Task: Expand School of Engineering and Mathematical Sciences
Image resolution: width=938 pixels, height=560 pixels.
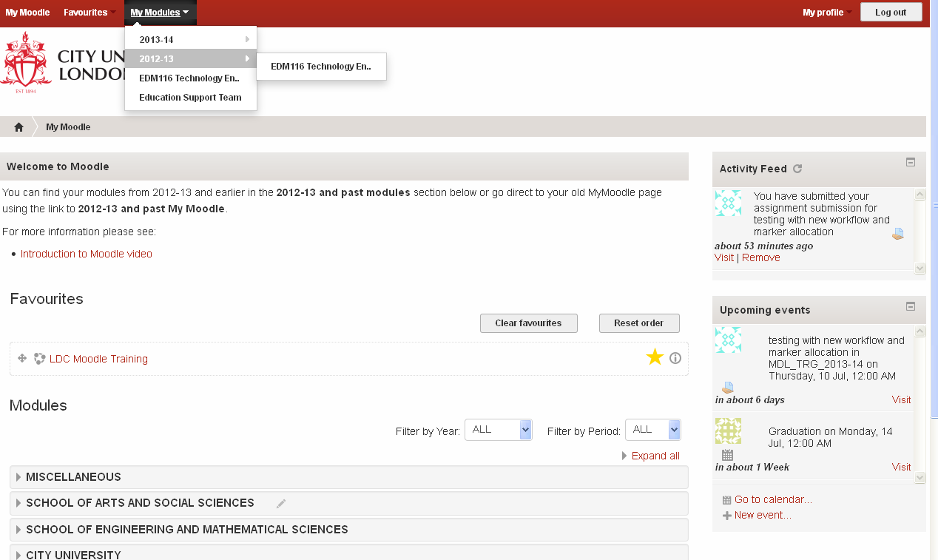Action: point(349,530)
